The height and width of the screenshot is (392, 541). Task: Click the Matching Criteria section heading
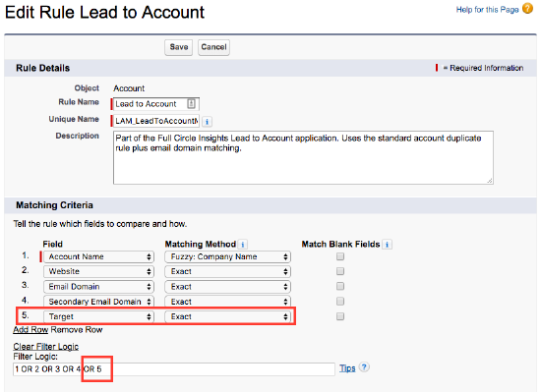[54, 205]
